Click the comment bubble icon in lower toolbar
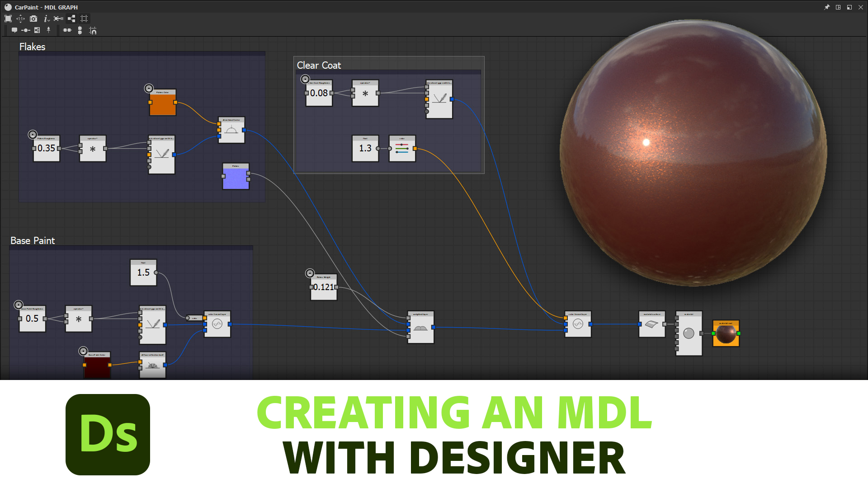Viewport: 868px width, 488px height. coord(14,30)
